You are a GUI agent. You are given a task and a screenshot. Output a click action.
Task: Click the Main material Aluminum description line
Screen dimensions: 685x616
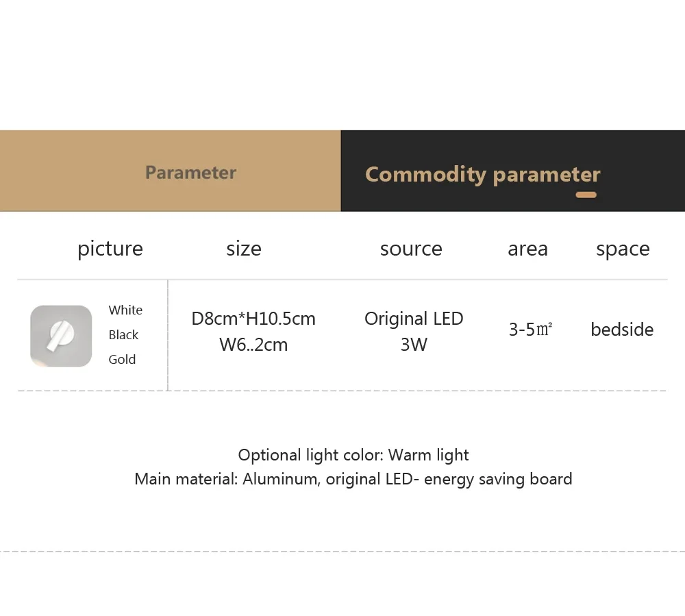[353, 479]
